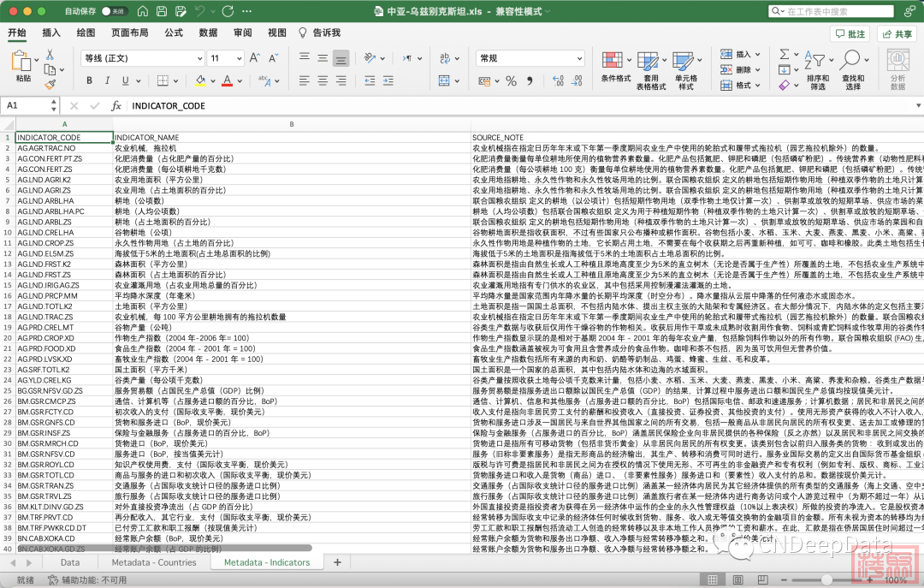
Task: Click the 删除 delete cells button
Action: [x=740, y=69]
